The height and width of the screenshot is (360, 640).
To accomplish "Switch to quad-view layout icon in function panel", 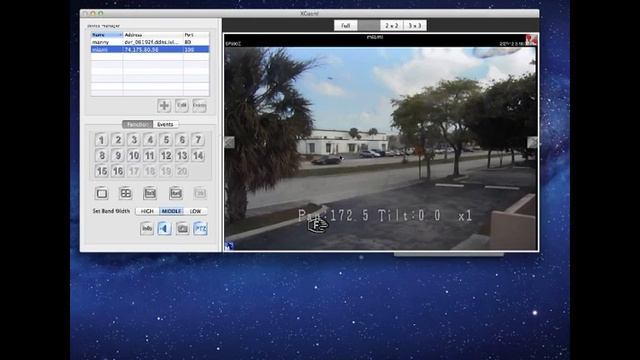I will 126,193.
